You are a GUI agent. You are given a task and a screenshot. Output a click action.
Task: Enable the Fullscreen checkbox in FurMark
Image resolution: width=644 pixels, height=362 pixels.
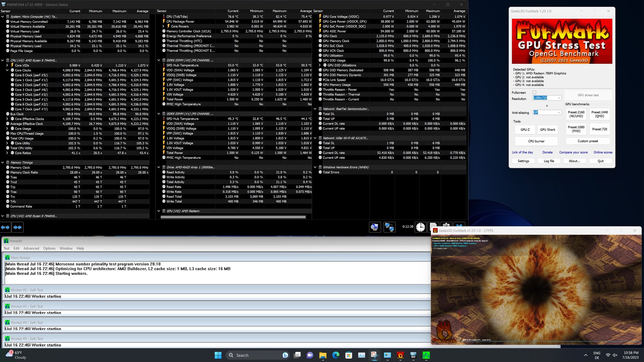click(x=535, y=93)
